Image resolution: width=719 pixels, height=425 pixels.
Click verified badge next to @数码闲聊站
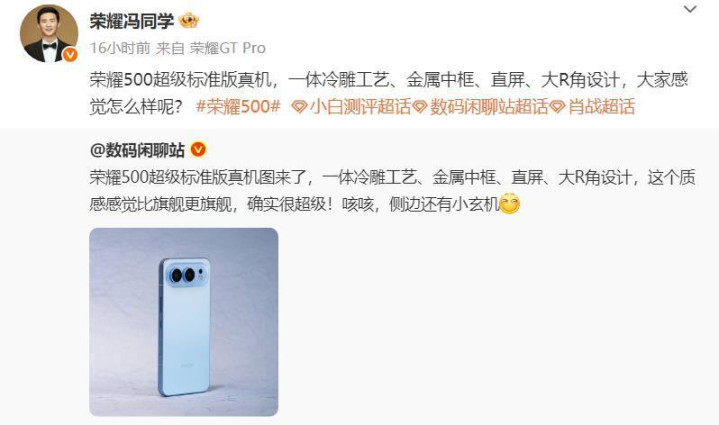(198, 149)
